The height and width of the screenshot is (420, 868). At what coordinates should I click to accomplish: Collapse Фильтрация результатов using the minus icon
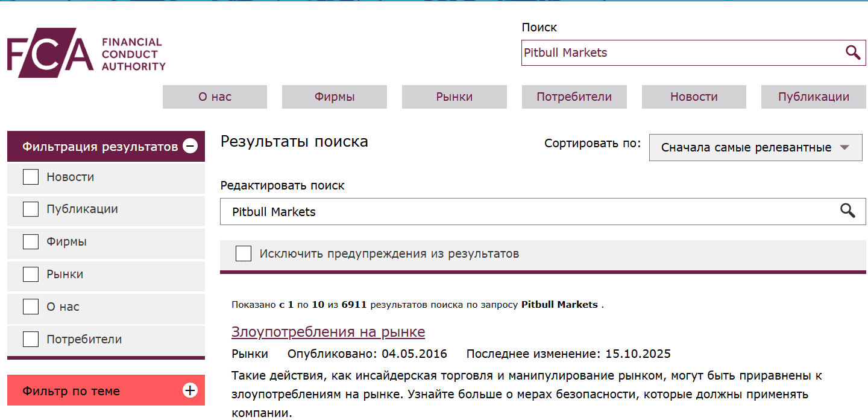point(191,145)
